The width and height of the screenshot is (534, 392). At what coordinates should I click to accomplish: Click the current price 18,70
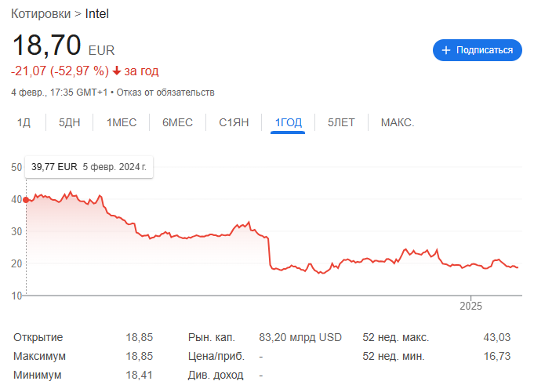coord(47,45)
